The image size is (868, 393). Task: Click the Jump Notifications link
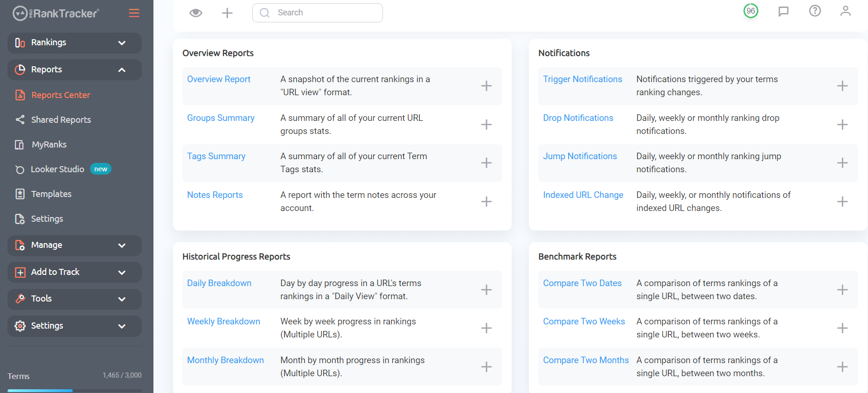580,156
